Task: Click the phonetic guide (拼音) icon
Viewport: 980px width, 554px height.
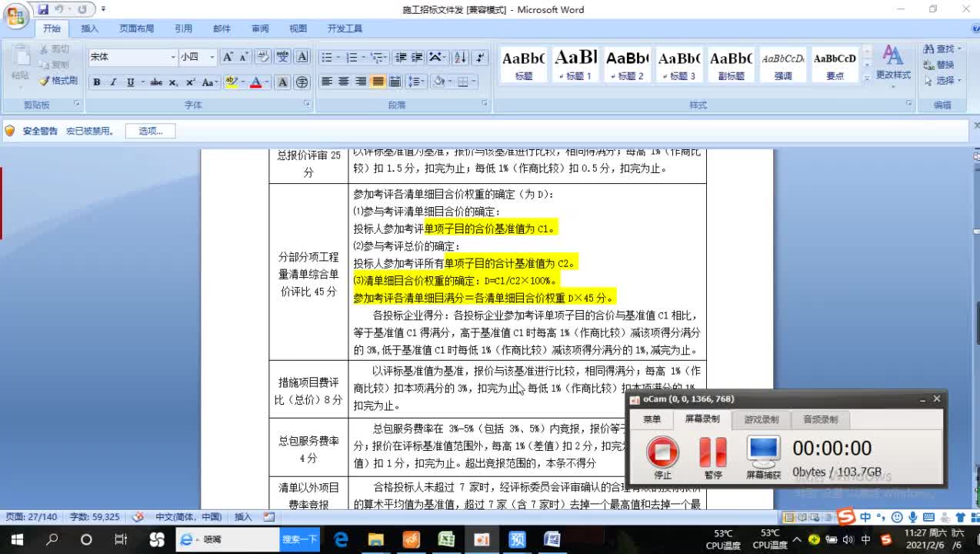Action: coord(283,57)
